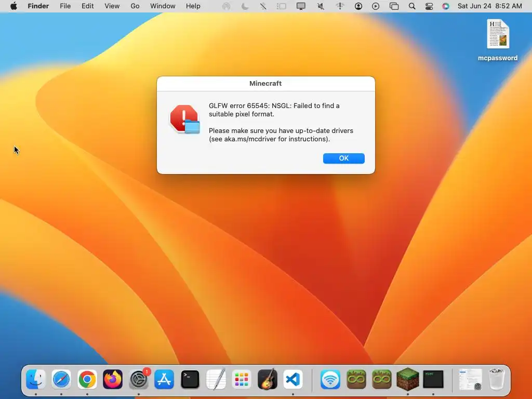Launch Firefox from the Dock
The image size is (532, 399).
(113, 379)
